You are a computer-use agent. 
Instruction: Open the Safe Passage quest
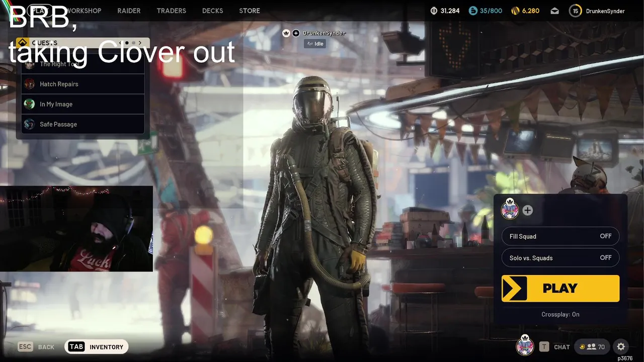83,124
